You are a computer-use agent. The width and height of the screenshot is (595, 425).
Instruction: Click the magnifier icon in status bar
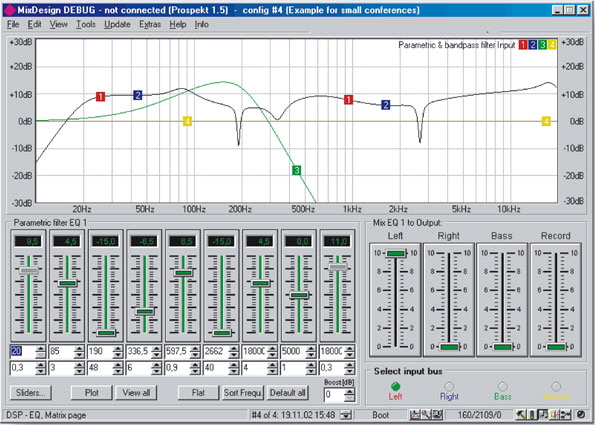pos(425,415)
